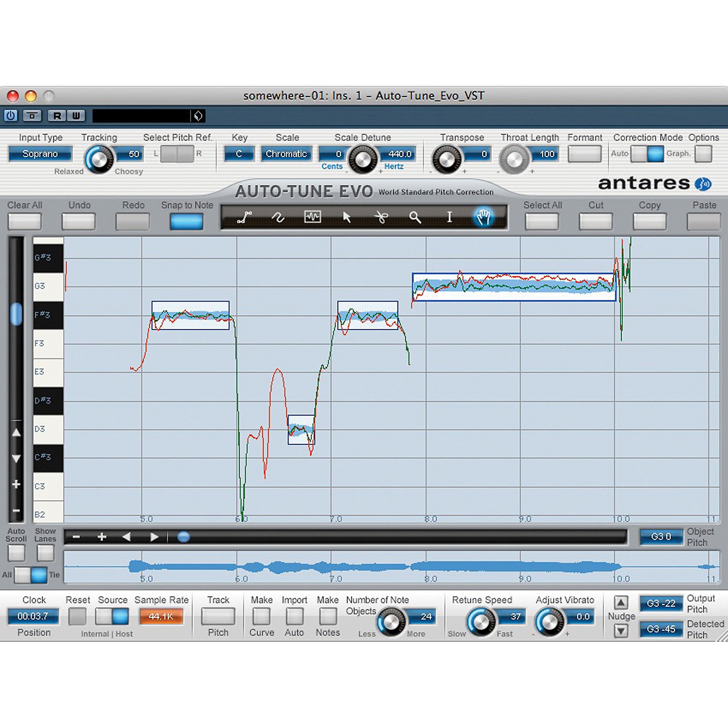Select the Curve drawing tool
Viewport: 728px width, 728px height.
click(x=278, y=217)
